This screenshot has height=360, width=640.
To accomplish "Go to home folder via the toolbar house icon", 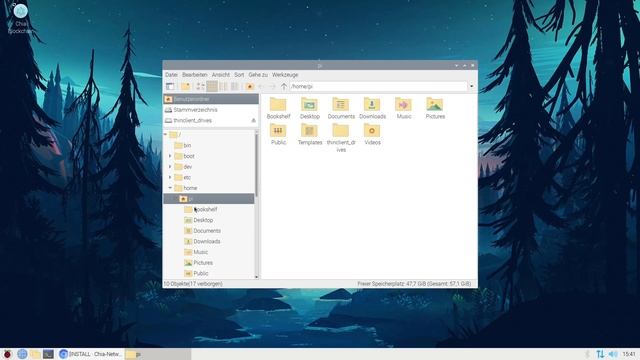I will coord(249,86).
